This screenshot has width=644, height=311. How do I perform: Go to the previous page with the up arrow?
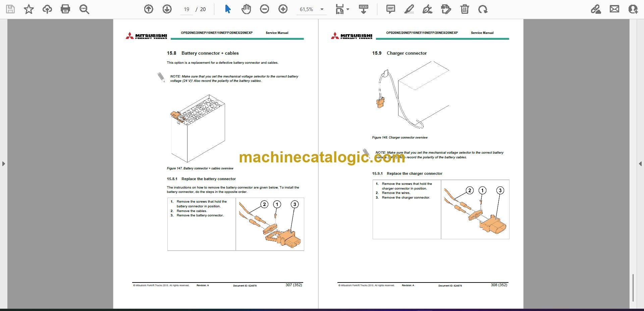coord(149,9)
